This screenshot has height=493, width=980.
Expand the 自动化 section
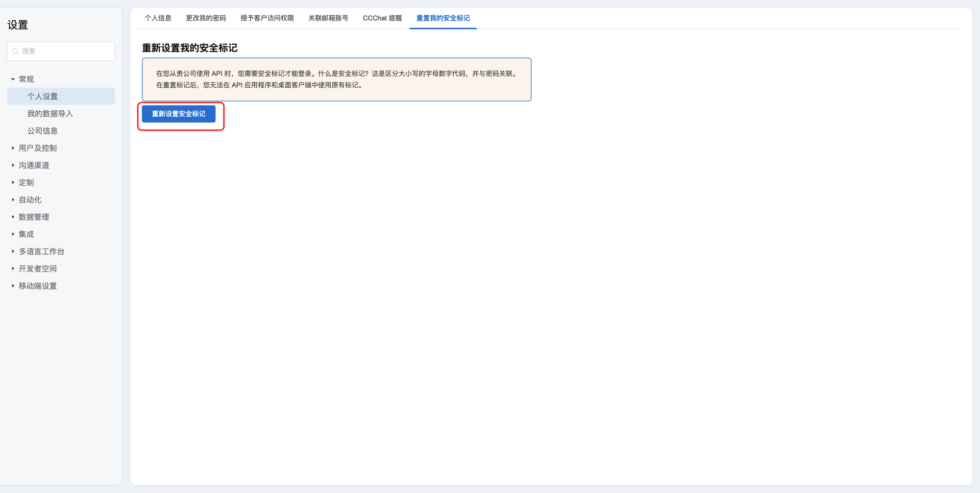[x=13, y=199]
